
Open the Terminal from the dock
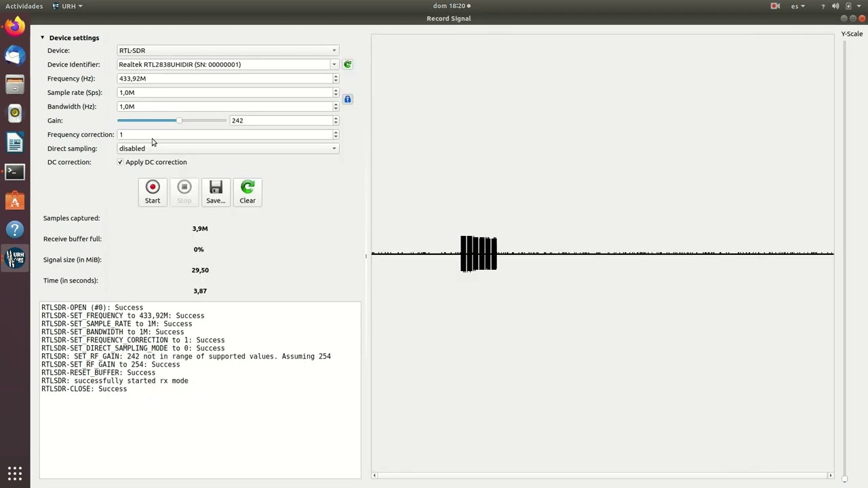coord(15,171)
